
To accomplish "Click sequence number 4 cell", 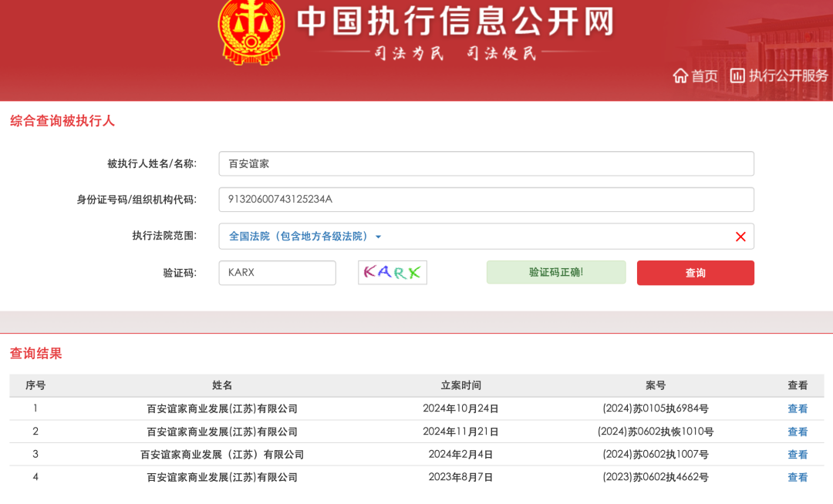I will click(35, 477).
